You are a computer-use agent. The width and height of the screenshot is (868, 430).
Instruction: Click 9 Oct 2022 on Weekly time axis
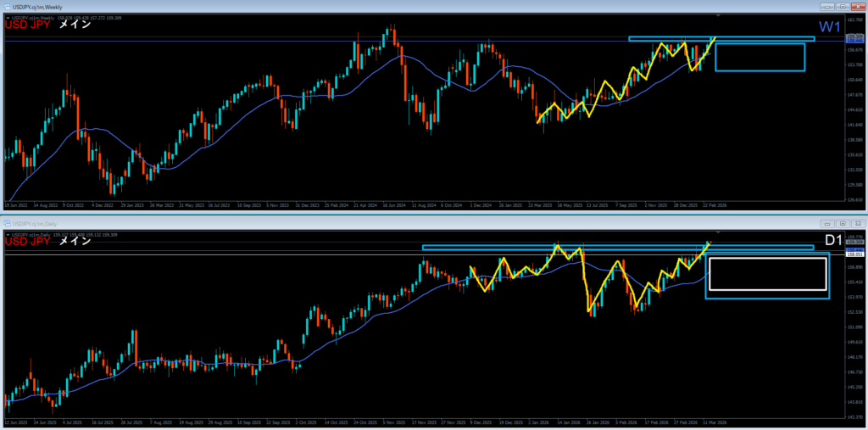(73, 204)
